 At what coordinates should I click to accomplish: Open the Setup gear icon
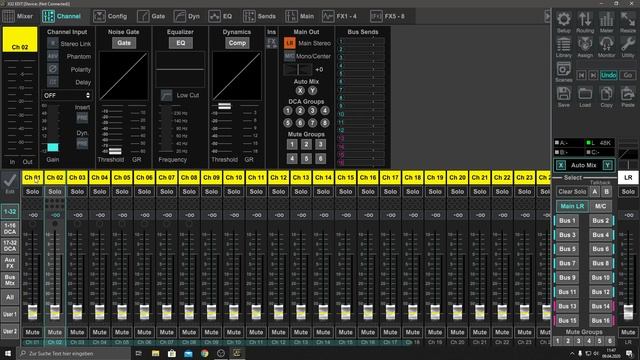(564, 19)
